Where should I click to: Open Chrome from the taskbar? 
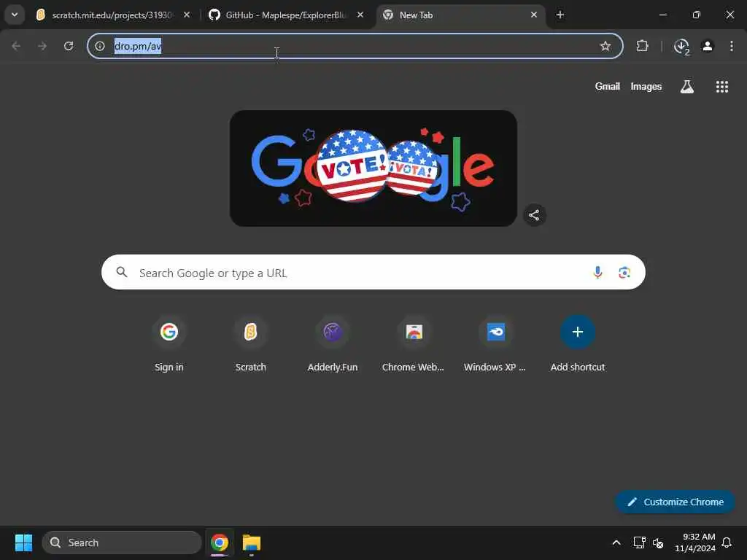(x=219, y=542)
